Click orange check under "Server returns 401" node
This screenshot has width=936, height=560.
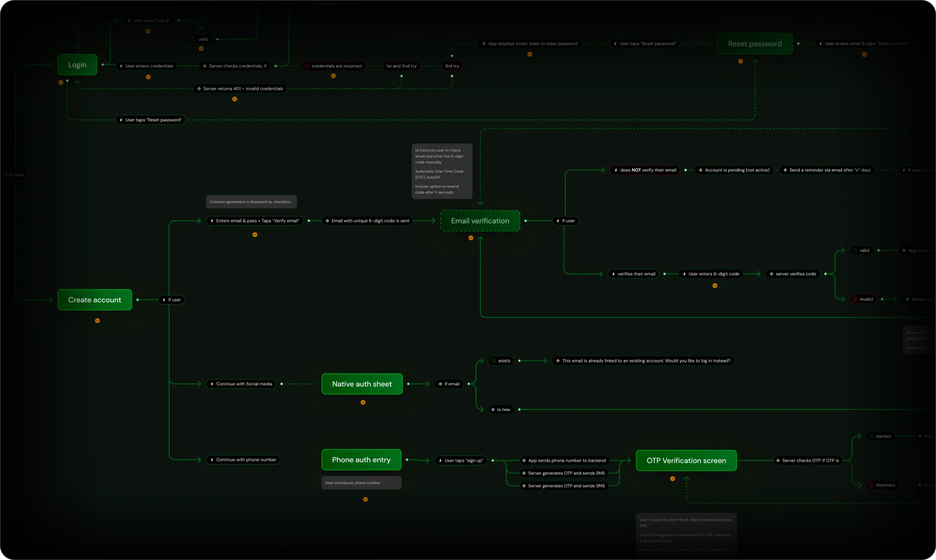tap(235, 99)
